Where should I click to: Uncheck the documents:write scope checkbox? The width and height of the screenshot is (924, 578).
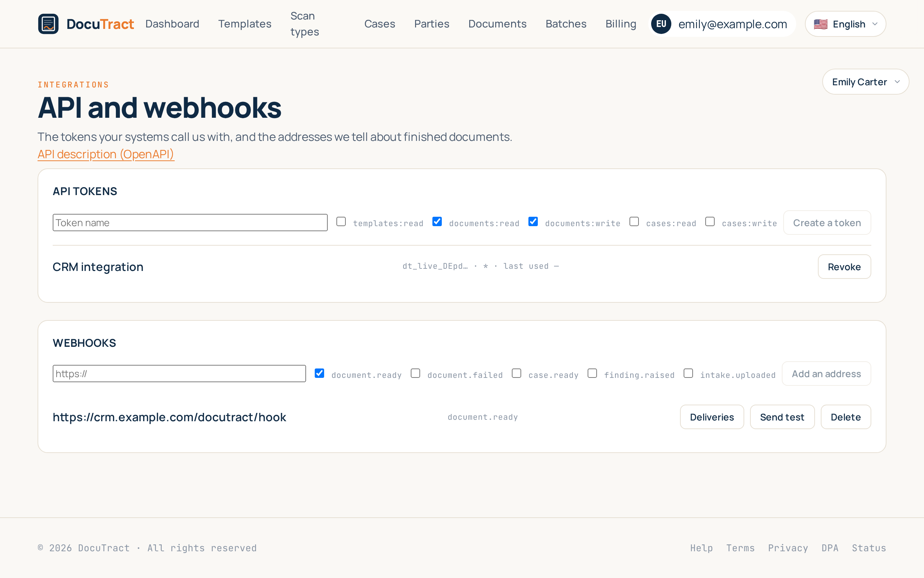tap(533, 222)
